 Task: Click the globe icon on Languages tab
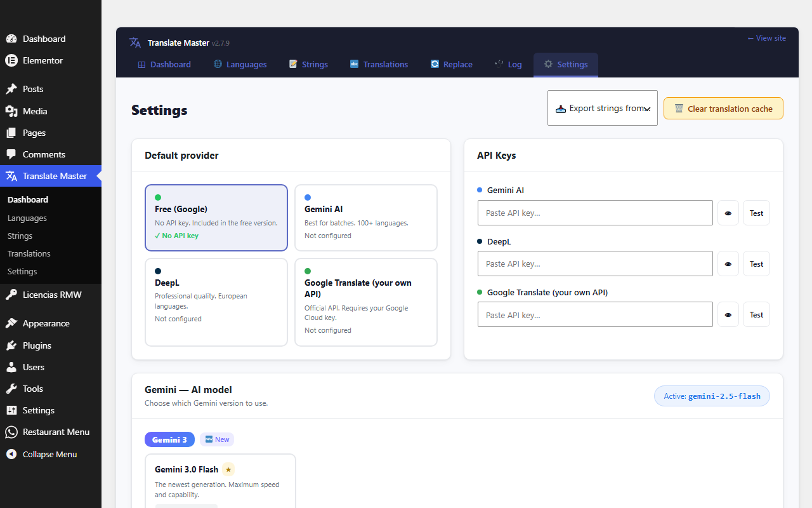coord(218,64)
